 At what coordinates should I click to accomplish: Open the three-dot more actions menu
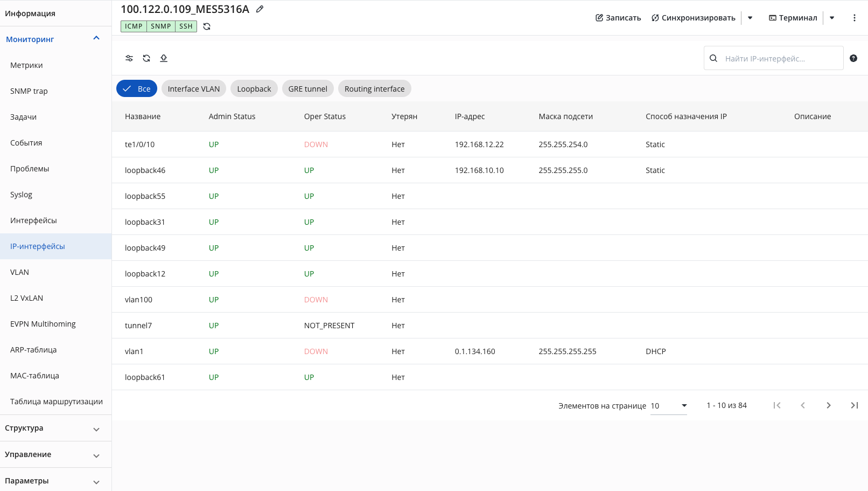(855, 18)
